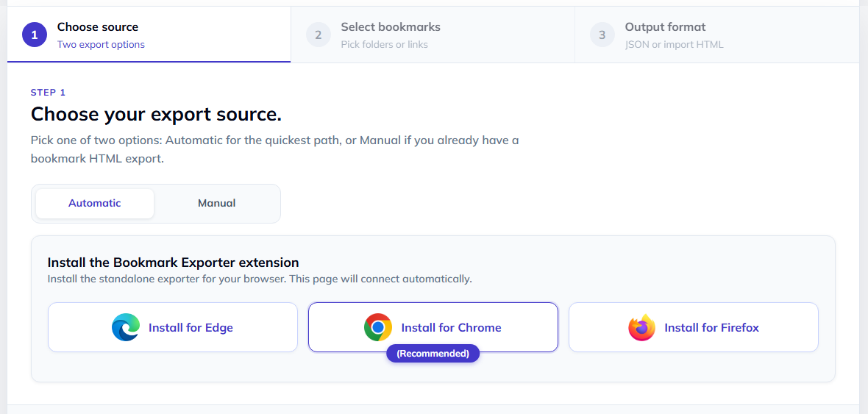
Task: Click "Install the Bookmark Exporter extension" heading
Action: pyautogui.click(x=174, y=262)
